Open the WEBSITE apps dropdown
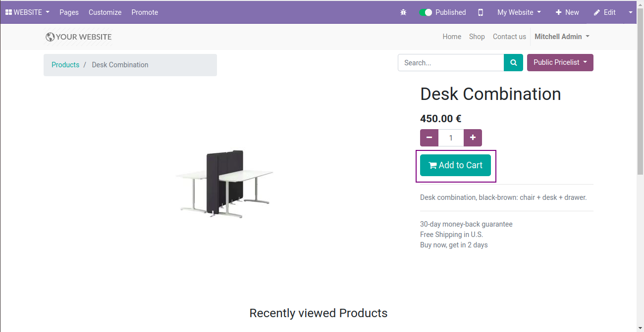 [27, 12]
